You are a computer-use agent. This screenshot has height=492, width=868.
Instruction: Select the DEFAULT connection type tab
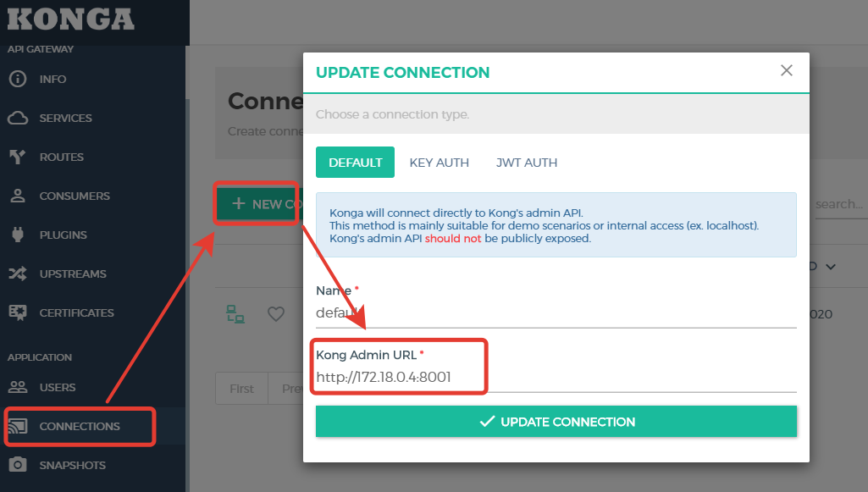355,162
